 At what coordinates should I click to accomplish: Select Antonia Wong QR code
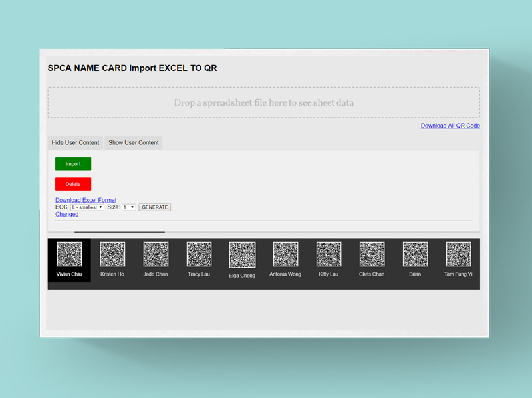point(285,254)
